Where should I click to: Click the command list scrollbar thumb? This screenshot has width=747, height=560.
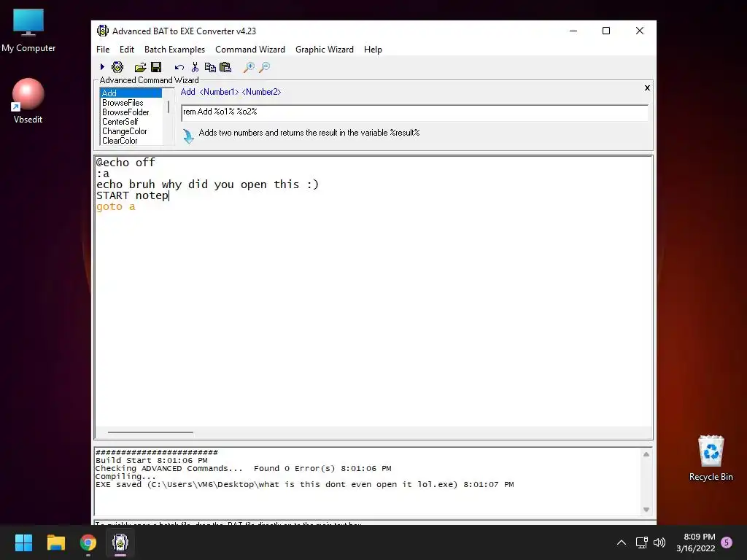pyautogui.click(x=169, y=106)
